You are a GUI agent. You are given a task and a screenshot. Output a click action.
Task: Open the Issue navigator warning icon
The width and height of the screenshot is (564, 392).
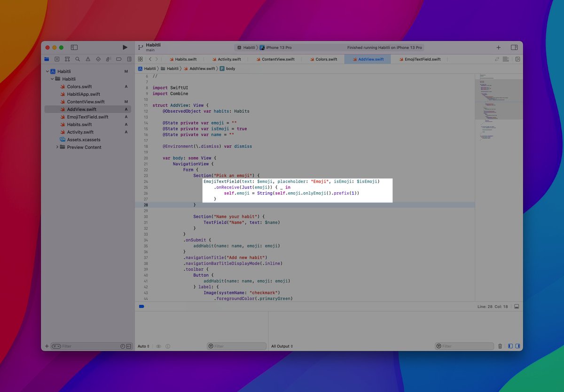(88, 59)
